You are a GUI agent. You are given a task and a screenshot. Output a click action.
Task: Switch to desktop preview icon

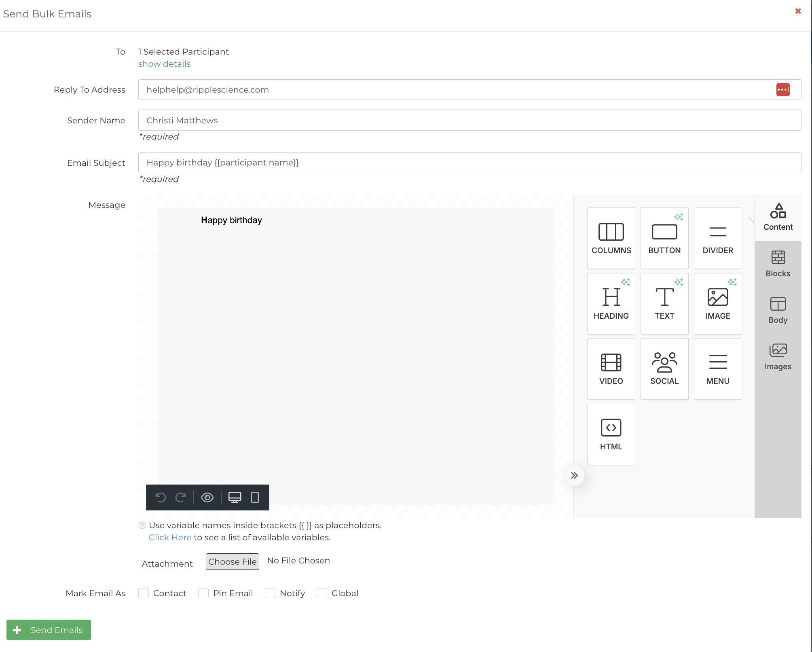point(235,497)
